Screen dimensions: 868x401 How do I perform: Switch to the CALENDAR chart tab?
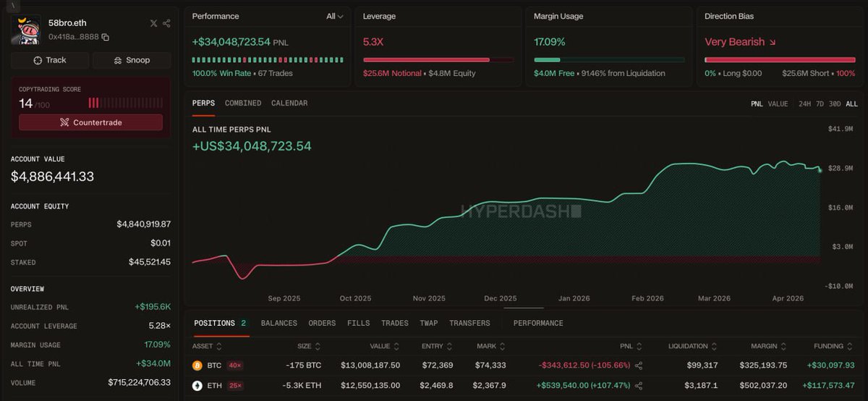pos(289,104)
